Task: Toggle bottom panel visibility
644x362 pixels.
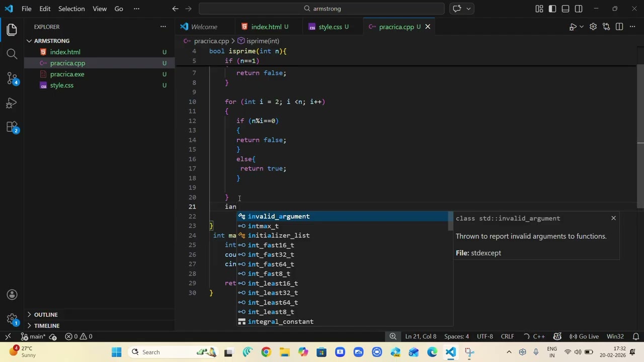Action: [x=566, y=9]
